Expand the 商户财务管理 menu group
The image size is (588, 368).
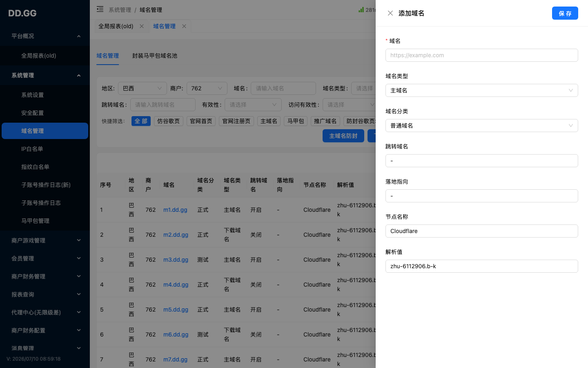pos(45,276)
